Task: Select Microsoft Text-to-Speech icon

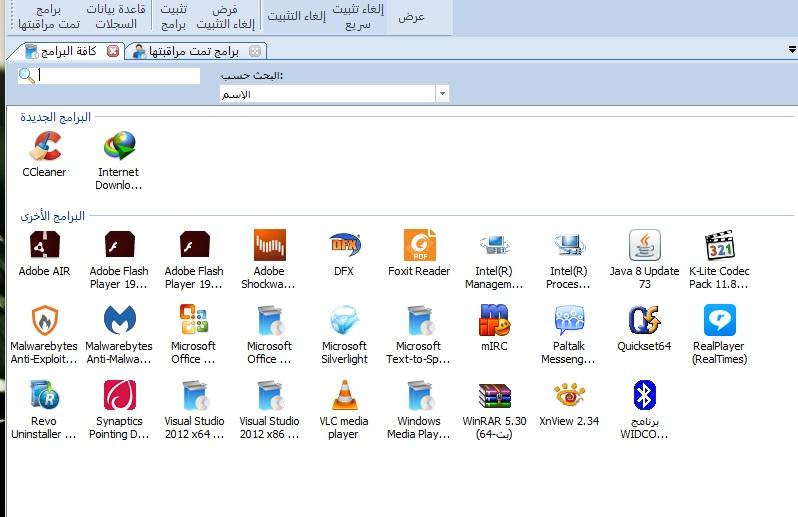Action: [419, 320]
